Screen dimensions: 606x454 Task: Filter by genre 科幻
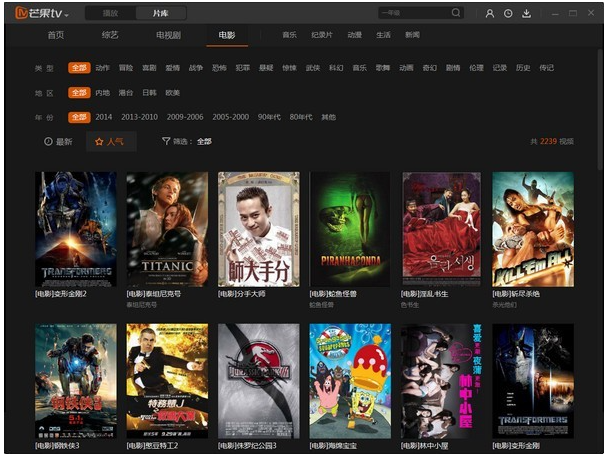click(x=336, y=68)
